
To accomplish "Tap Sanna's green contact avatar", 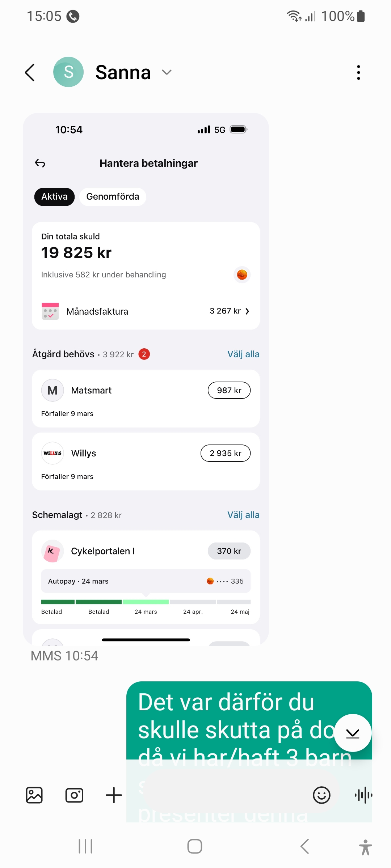I will coord(68,72).
